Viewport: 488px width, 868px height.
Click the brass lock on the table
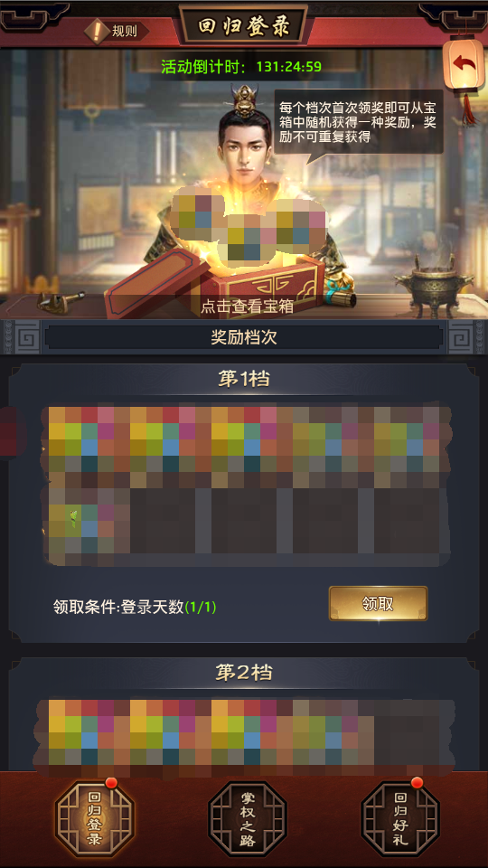(60, 302)
